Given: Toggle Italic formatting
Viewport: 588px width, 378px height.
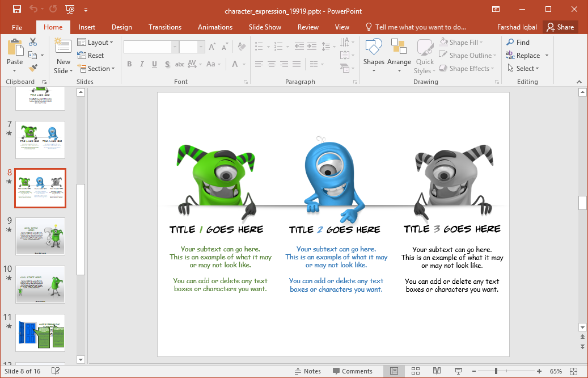Looking at the screenshot, I should click(x=142, y=64).
